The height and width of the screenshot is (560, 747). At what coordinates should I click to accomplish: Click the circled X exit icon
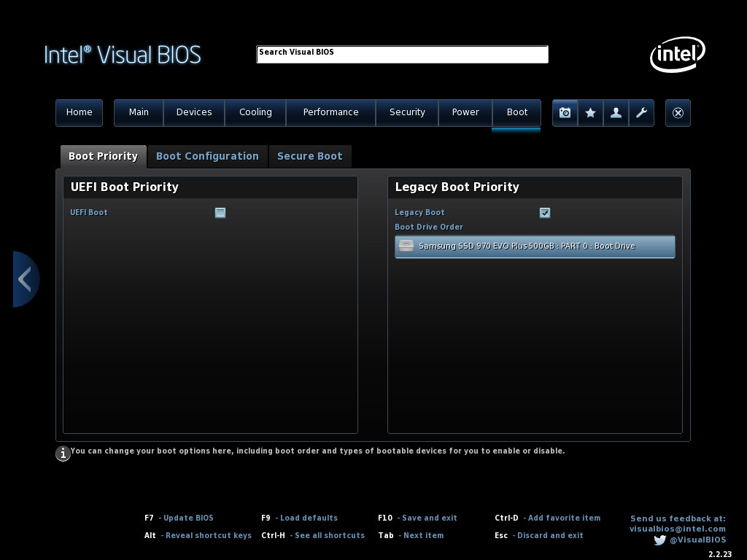pyautogui.click(x=678, y=113)
